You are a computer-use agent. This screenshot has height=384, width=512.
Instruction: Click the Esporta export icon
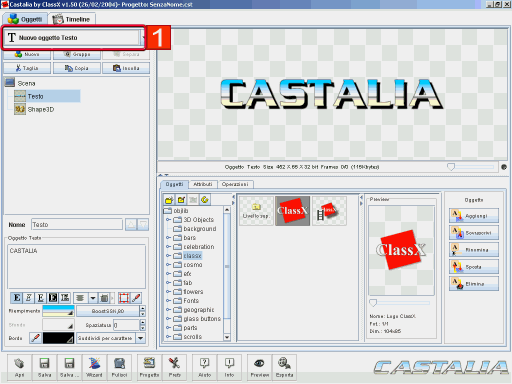(284, 367)
